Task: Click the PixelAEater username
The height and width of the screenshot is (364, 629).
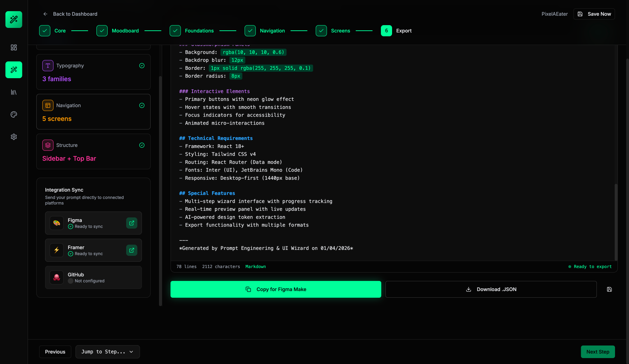Action: [555, 14]
